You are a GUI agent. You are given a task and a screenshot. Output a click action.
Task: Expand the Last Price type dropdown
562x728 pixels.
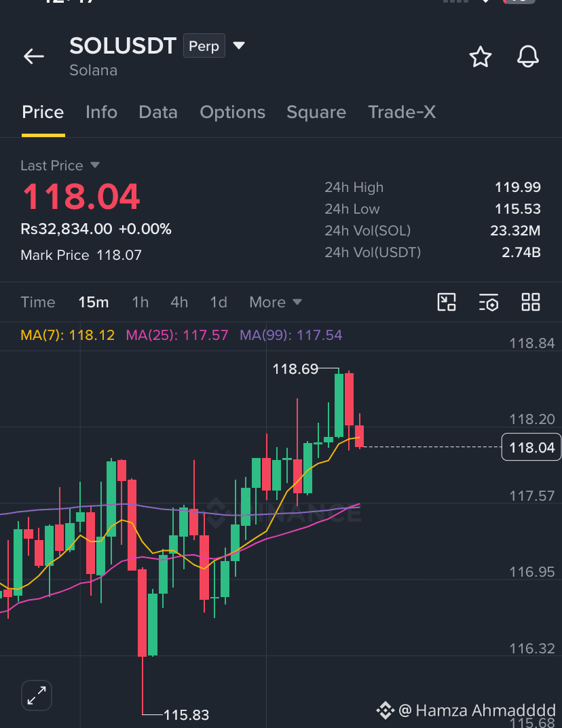tap(95, 165)
